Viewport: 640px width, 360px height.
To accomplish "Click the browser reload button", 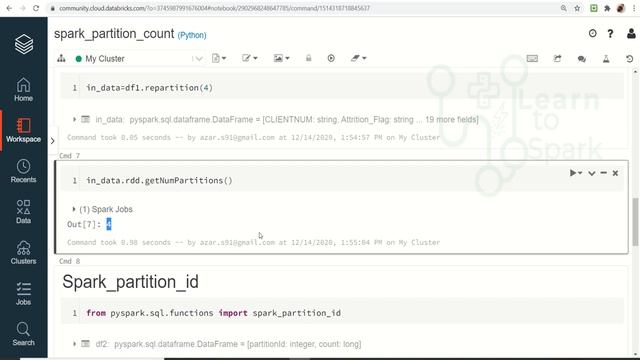I will pyautogui.click(x=36, y=8).
